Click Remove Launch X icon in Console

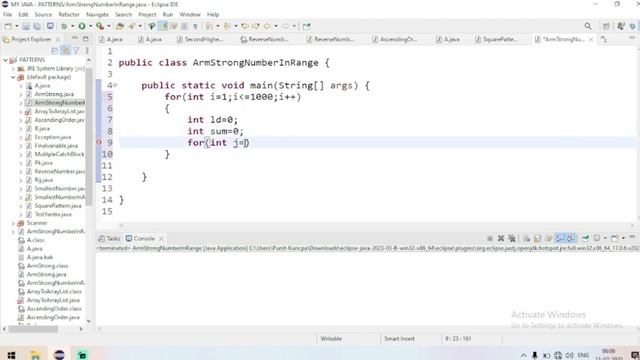click(501, 238)
